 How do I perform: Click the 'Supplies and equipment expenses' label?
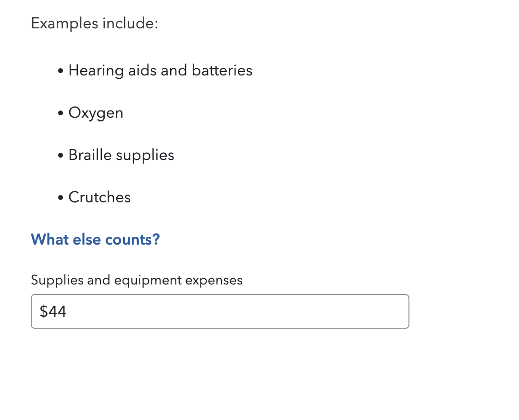click(136, 280)
